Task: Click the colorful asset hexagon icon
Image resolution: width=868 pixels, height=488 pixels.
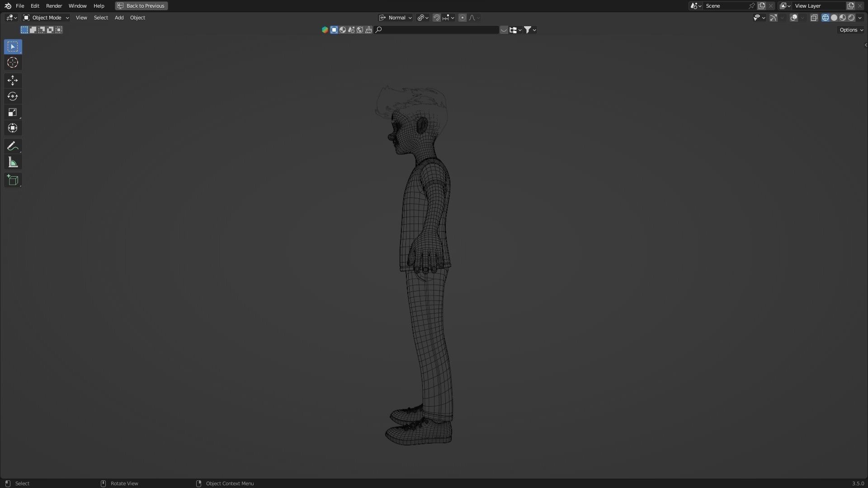Action: (325, 30)
